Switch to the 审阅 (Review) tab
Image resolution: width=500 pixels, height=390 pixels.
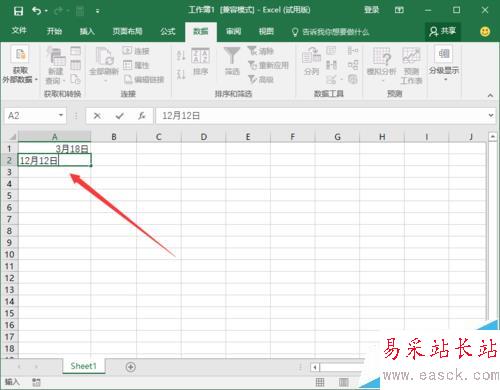(x=233, y=31)
